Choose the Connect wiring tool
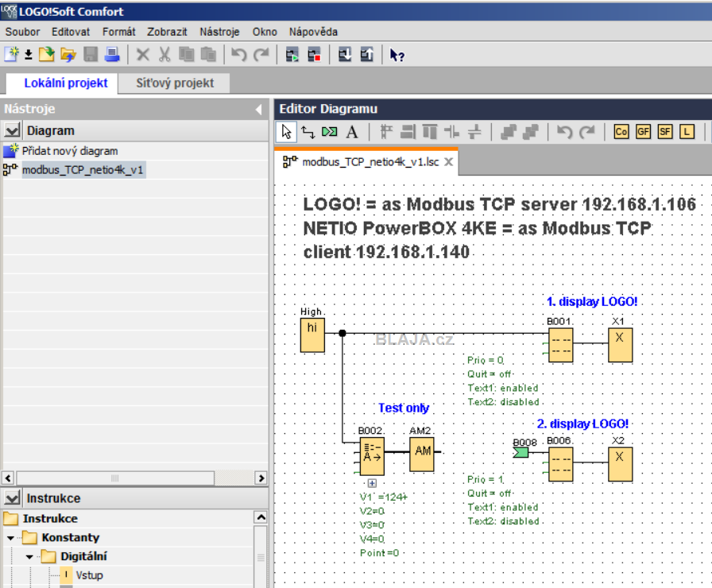 (308, 132)
